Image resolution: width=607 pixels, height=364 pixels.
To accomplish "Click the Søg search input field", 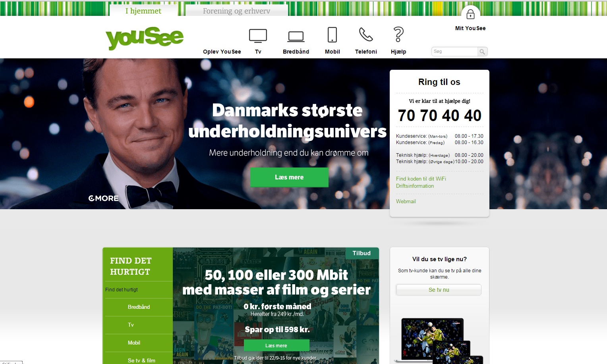I will click(x=454, y=52).
